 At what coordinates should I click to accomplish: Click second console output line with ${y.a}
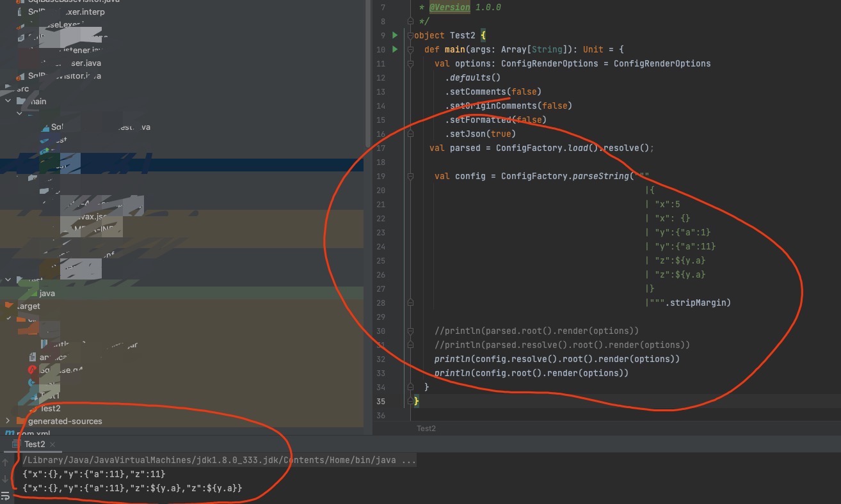132,488
